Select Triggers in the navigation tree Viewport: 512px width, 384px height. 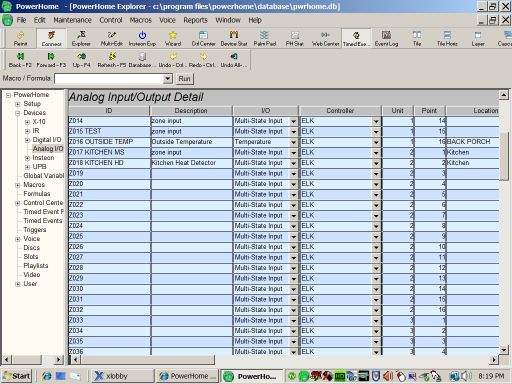[35, 230]
